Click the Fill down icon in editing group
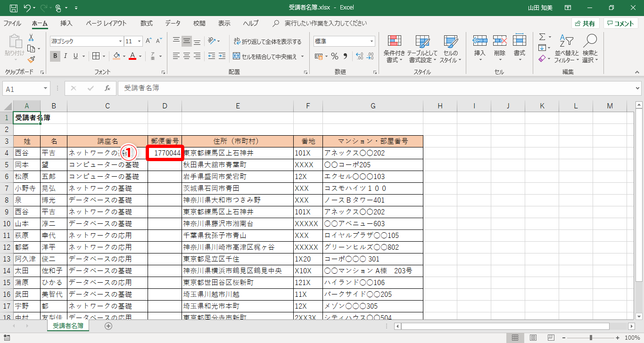 pyautogui.click(x=542, y=48)
